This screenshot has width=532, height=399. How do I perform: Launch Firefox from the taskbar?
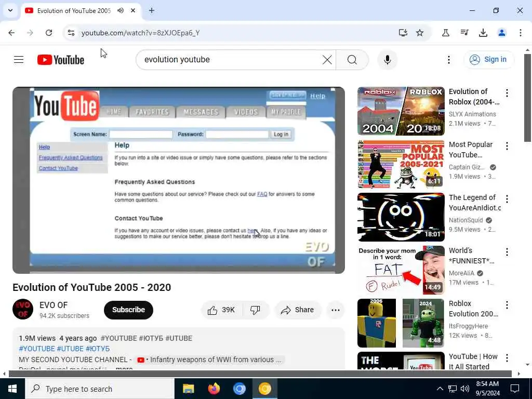pyautogui.click(x=214, y=389)
